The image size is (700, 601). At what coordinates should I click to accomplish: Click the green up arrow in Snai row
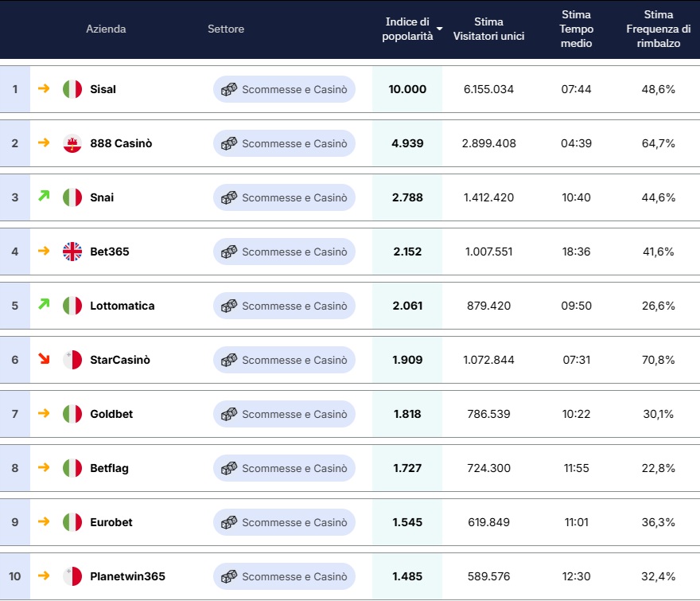44,196
